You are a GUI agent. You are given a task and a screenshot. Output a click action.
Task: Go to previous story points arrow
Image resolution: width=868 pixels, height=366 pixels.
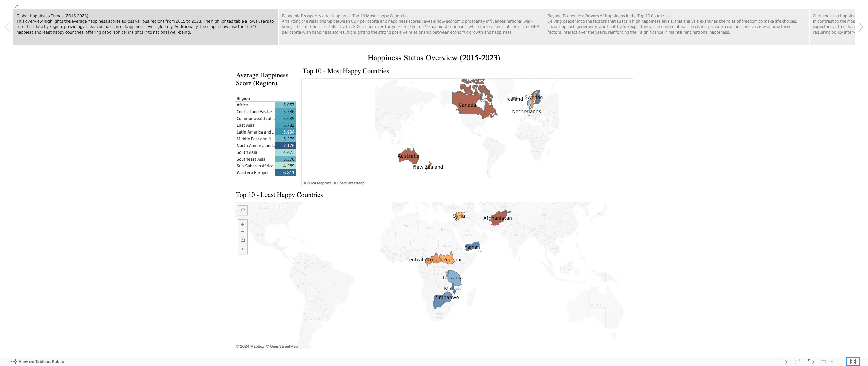pyautogui.click(x=7, y=27)
